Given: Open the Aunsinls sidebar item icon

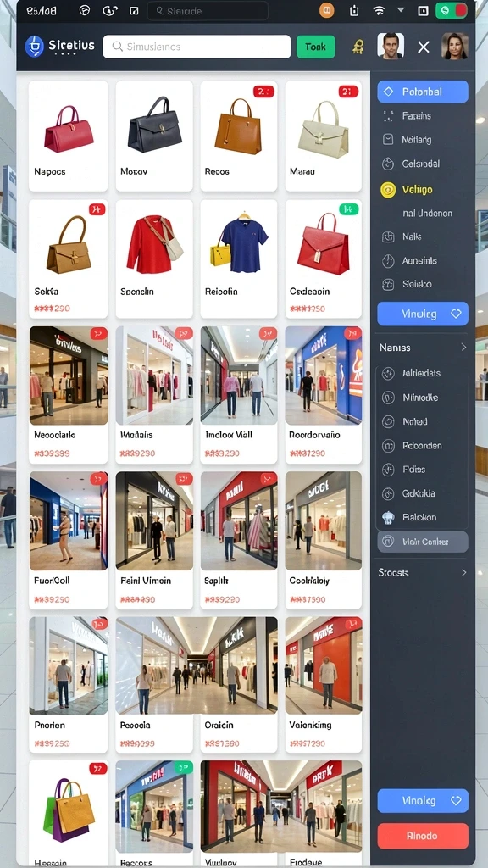Looking at the screenshot, I should (x=388, y=261).
